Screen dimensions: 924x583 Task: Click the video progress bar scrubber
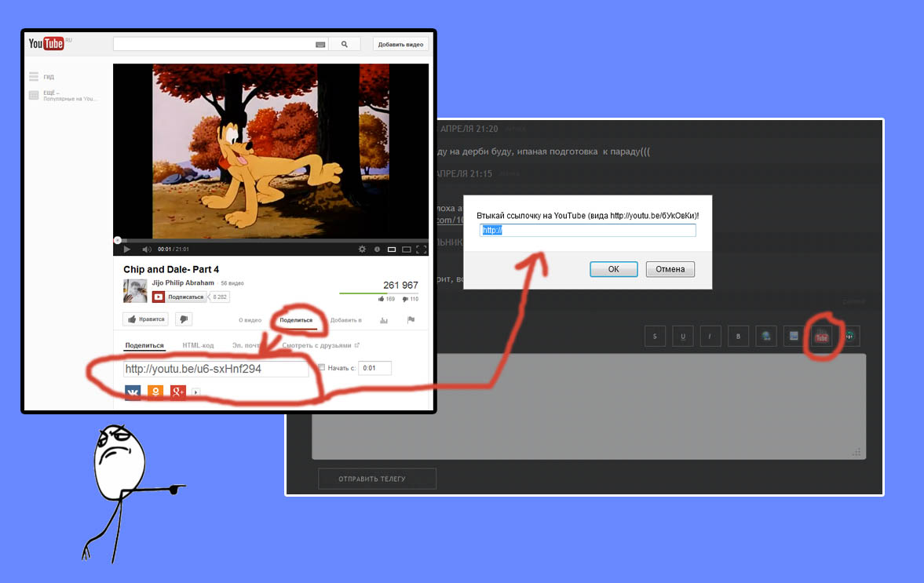pos(117,239)
